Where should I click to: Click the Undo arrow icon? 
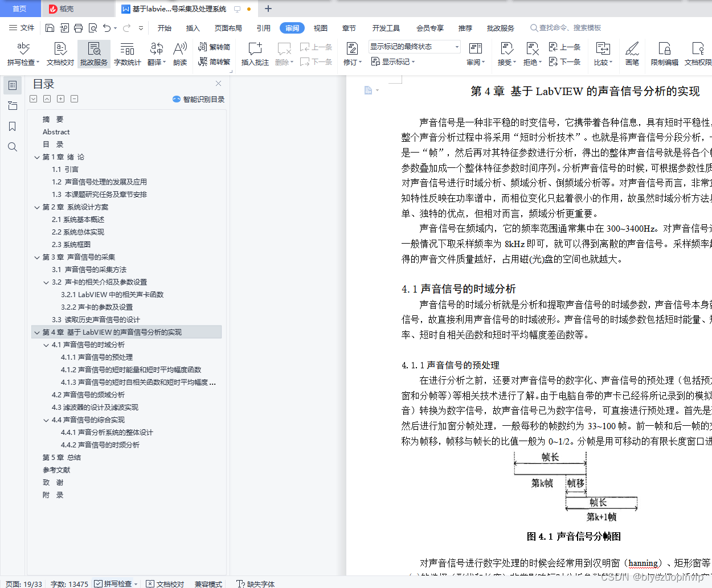(107, 28)
